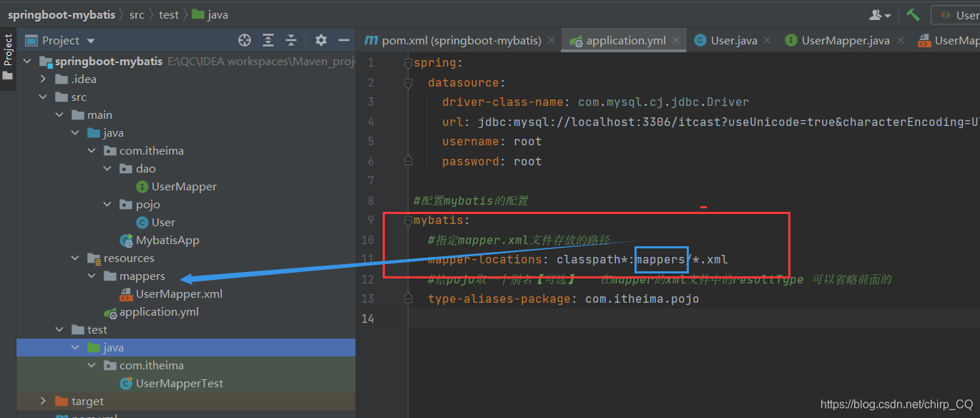
Task: Collapse the test folder
Action: [x=59, y=329]
